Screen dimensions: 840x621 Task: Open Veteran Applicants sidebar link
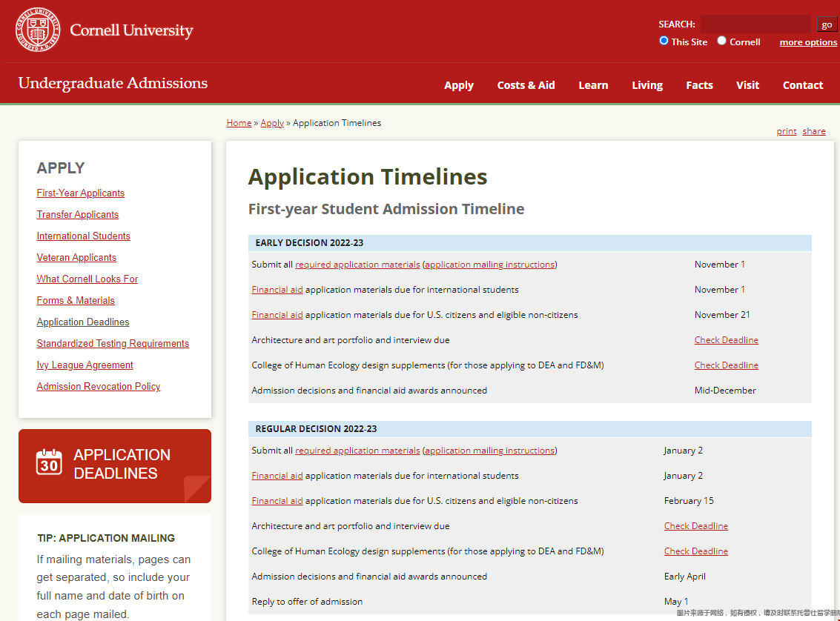point(76,257)
